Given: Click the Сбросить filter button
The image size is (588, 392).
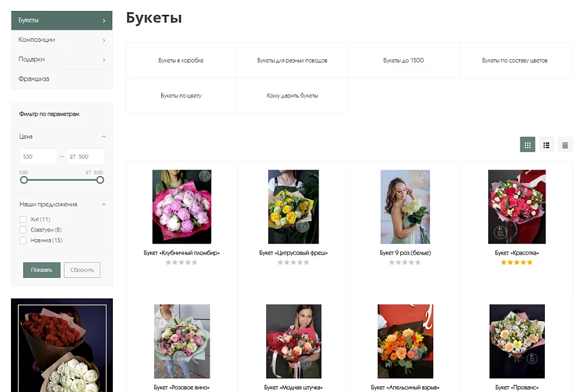Looking at the screenshot, I should coord(82,269).
